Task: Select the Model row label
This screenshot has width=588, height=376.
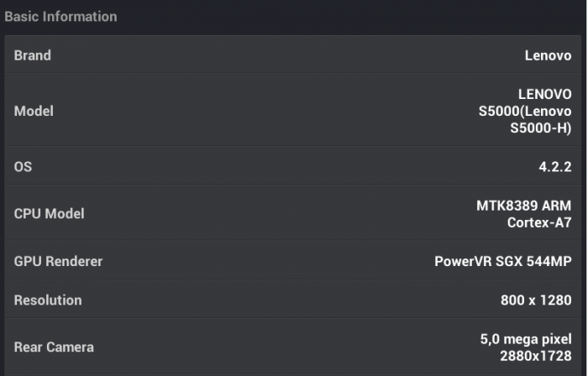Action: (34, 111)
